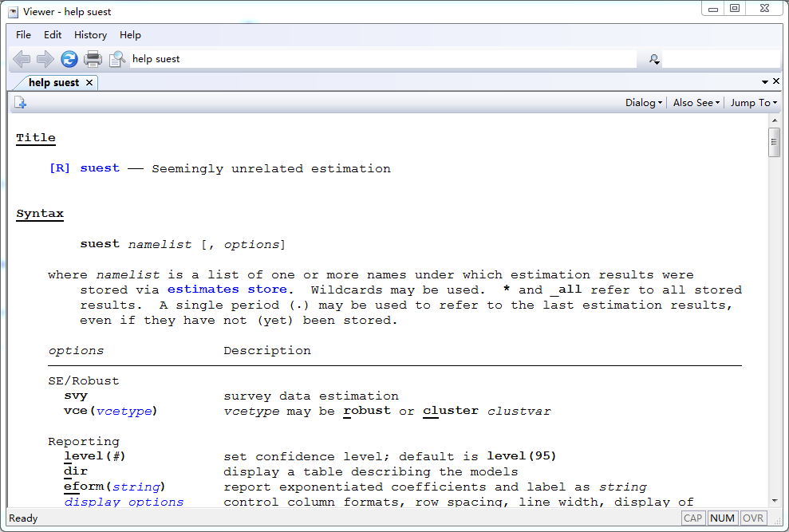The width and height of the screenshot is (789, 532).
Task: Click scrollbar up arrow
Action: pyautogui.click(x=775, y=120)
